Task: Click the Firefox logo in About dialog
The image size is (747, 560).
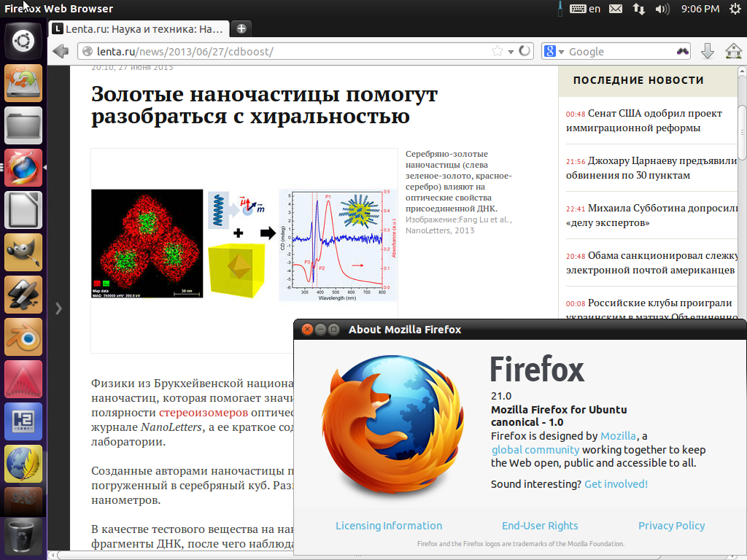Action: click(393, 425)
